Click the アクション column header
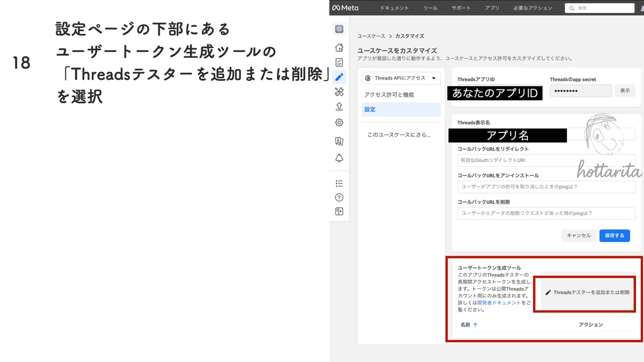Viewport: 644px width, 362px height. (x=591, y=325)
